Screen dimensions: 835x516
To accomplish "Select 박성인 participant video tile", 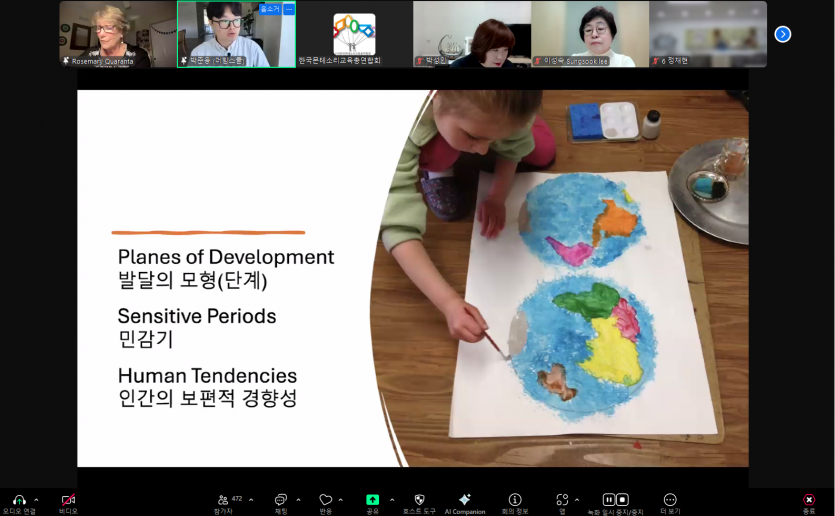I will [x=472, y=34].
